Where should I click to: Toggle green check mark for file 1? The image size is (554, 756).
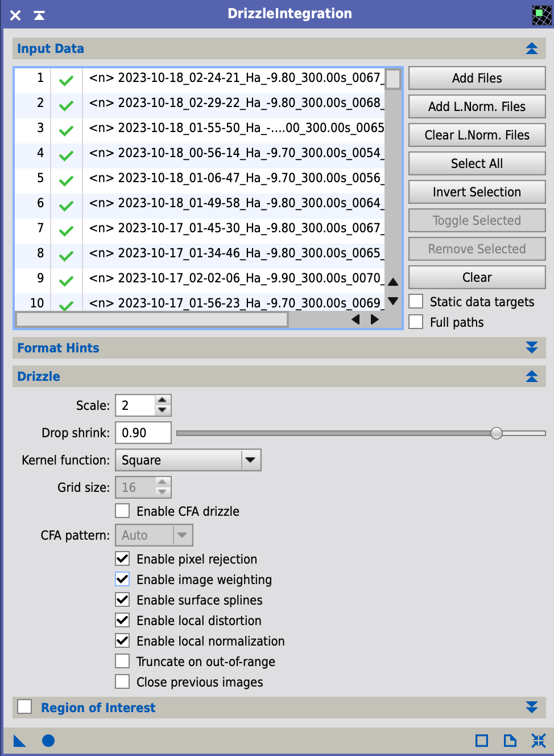67,81
